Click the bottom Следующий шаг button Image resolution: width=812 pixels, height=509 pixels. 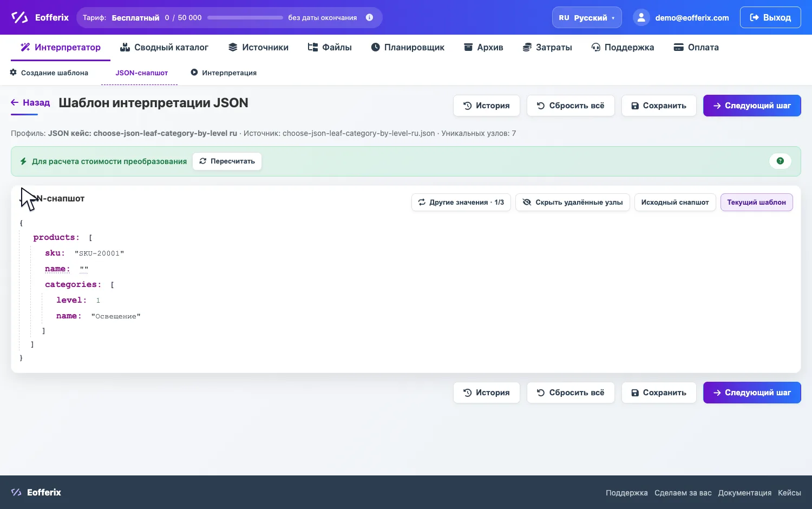point(752,393)
